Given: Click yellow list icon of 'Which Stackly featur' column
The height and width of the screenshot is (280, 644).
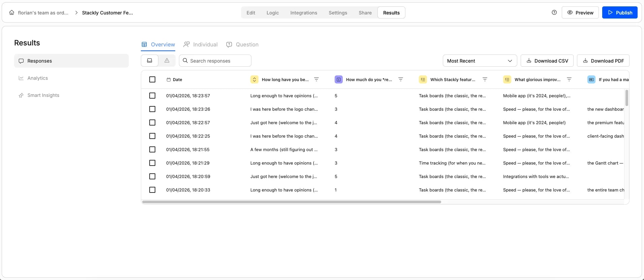Looking at the screenshot, I should 423,79.
